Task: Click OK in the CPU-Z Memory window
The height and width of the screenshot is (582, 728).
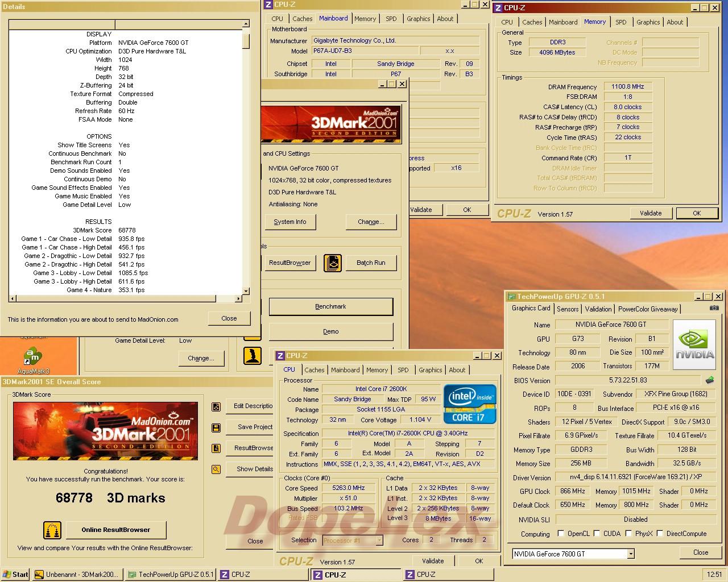Action: point(697,213)
